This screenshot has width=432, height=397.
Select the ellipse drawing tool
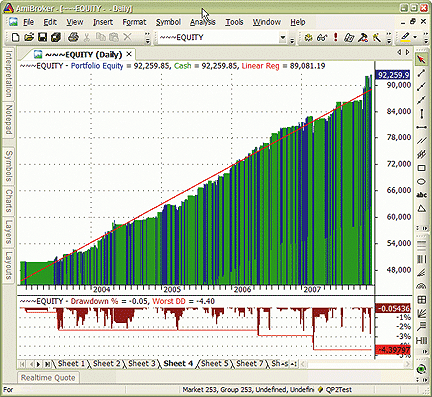(421, 182)
